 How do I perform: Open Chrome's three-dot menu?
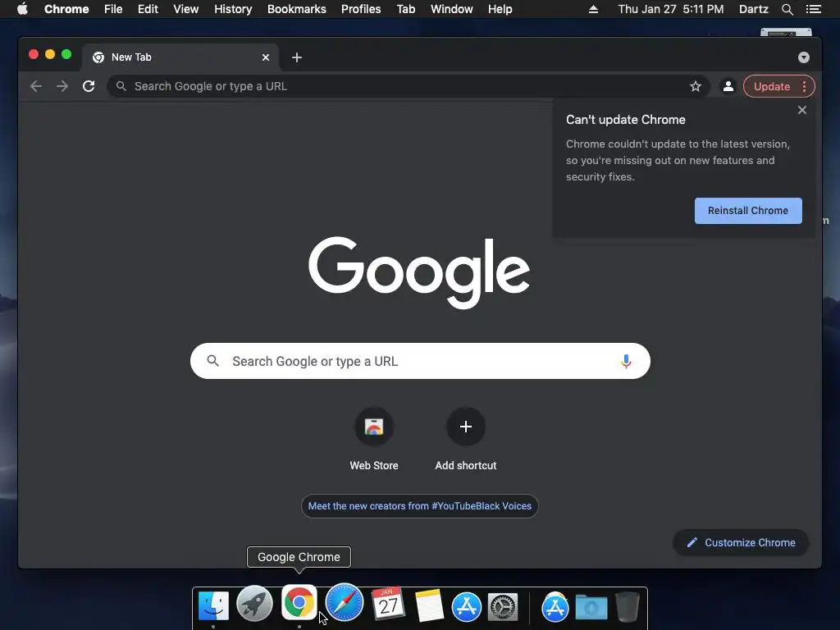[804, 86]
